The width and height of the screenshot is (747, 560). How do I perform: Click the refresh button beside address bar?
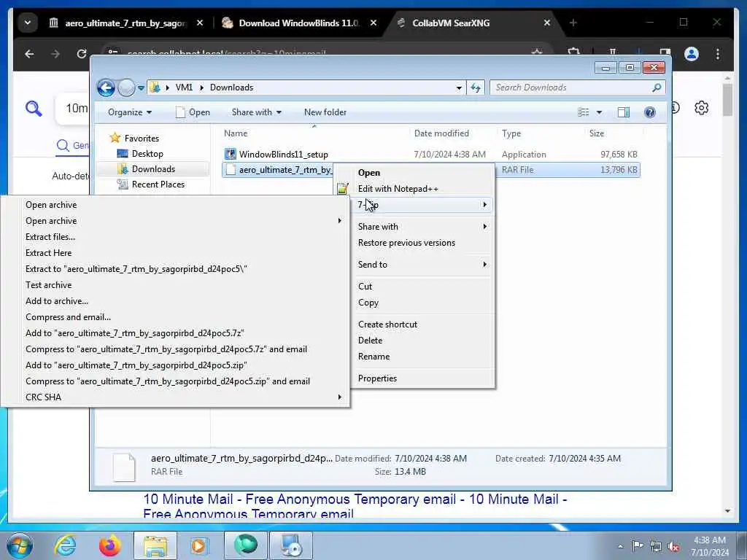pyautogui.click(x=476, y=87)
